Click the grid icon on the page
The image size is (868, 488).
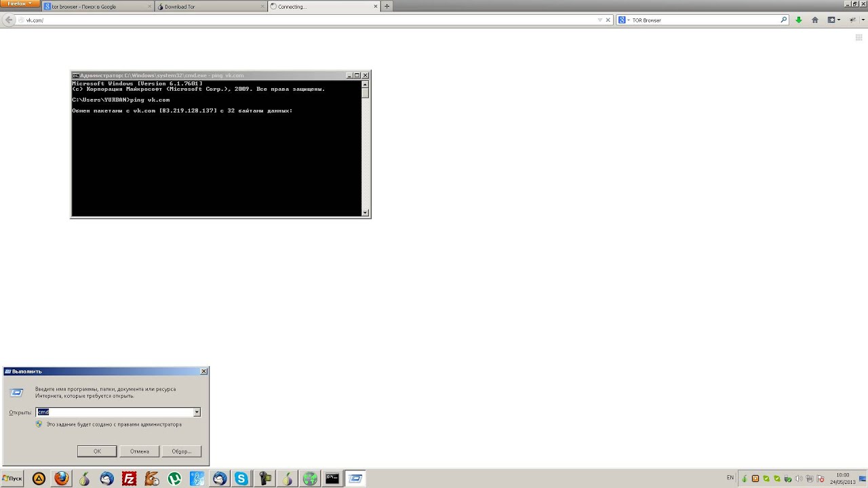click(859, 37)
